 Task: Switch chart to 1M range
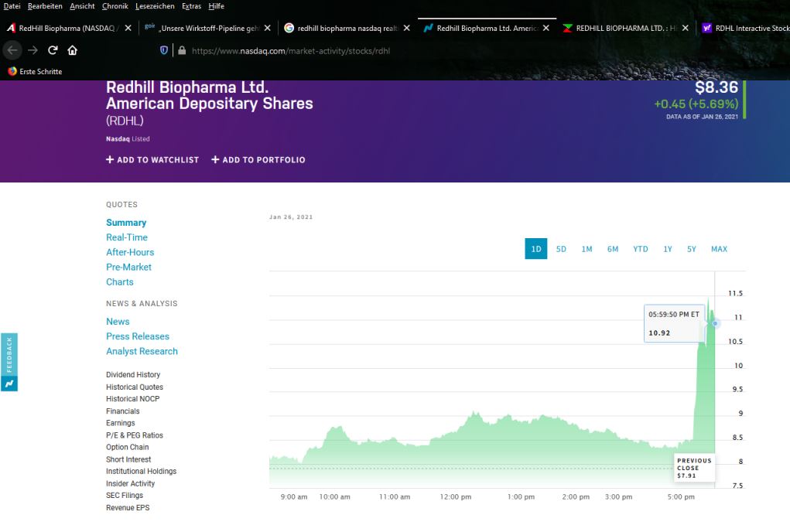click(587, 249)
